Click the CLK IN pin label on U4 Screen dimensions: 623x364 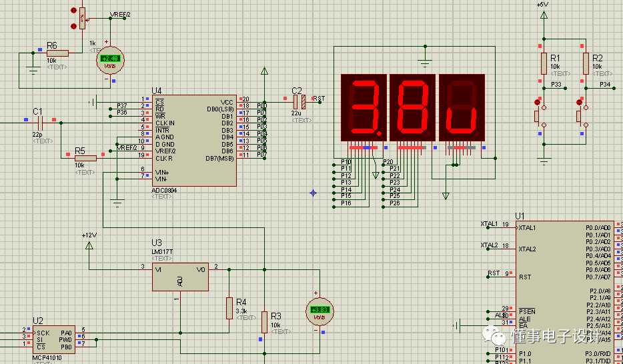[x=165, y=123]
